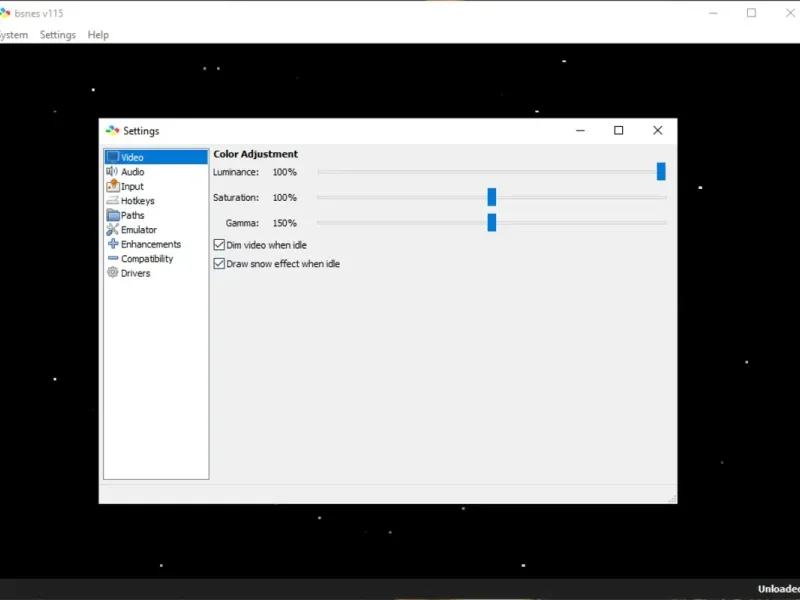Click the Drivers gear icon
The width and height of the screenshot is (800, 600).
pyautogui.click(x=113, y=272)
